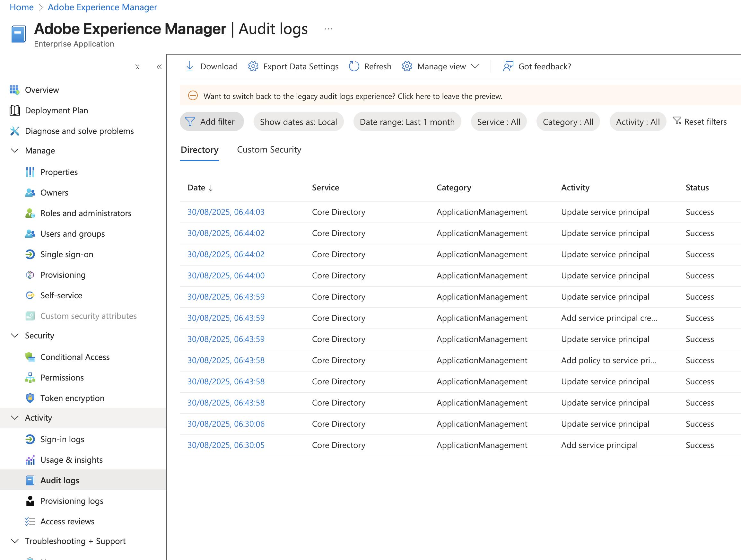
Task: Click the Export Data Settings gear icon
Action: click(x=253, y=66)
